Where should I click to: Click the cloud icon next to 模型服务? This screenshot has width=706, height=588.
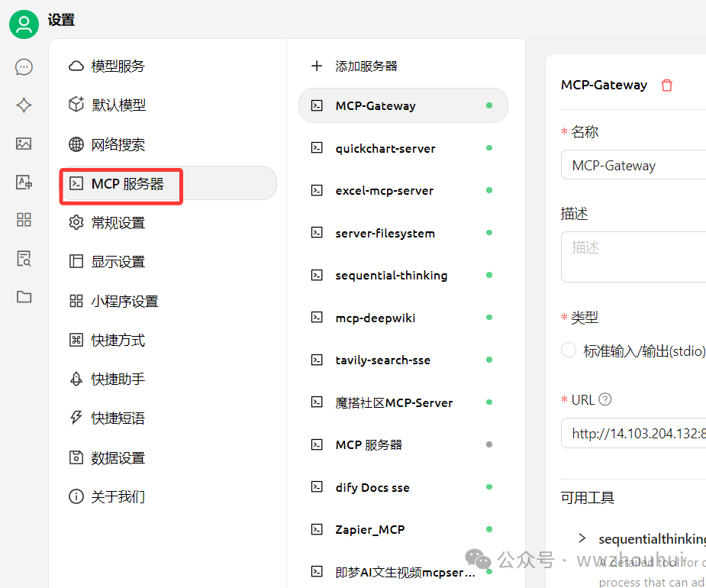click(x=76, y=66)
